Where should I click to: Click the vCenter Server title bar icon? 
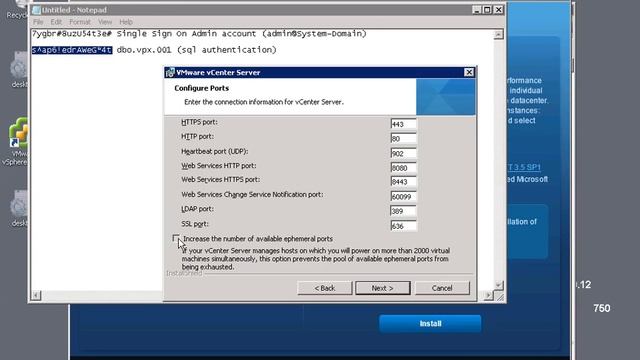click(x=170, y=73)
